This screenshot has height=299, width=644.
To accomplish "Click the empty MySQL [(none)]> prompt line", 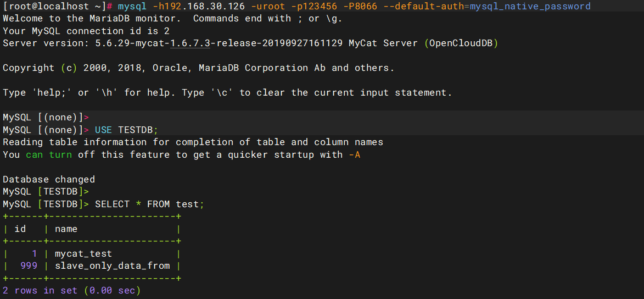I will tap(46, 118).
